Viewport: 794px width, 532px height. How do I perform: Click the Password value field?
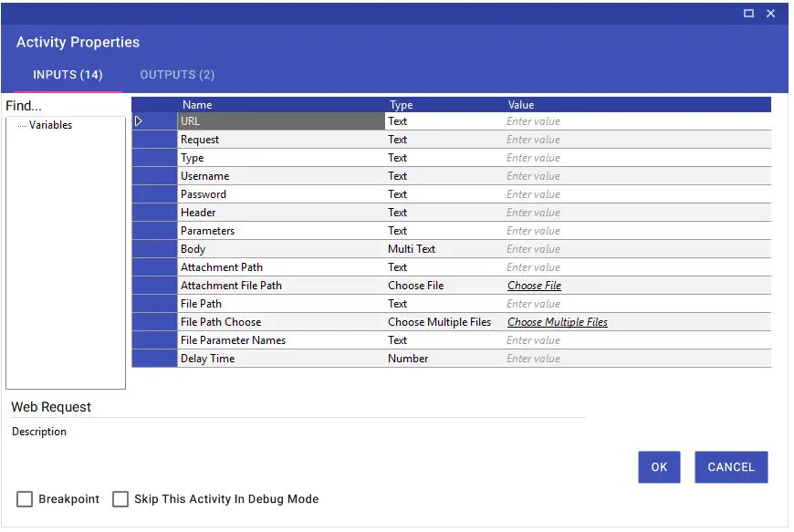tap(637, 194)
